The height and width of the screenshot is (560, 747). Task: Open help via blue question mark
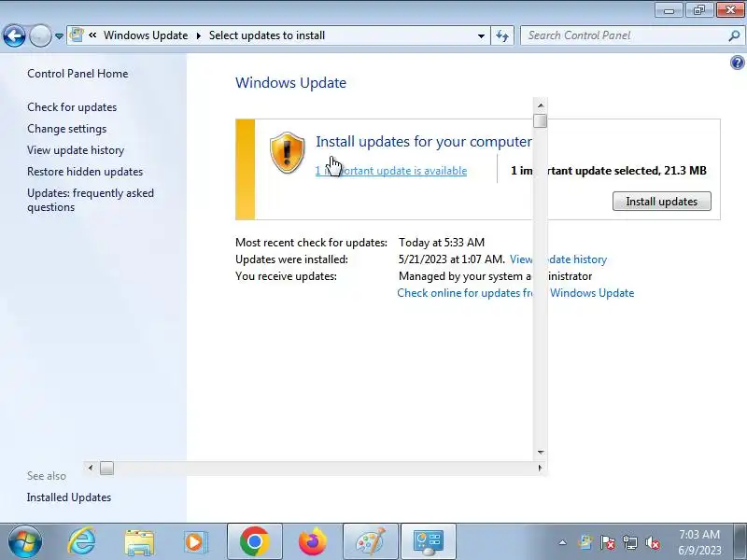(x=738, y=63)
